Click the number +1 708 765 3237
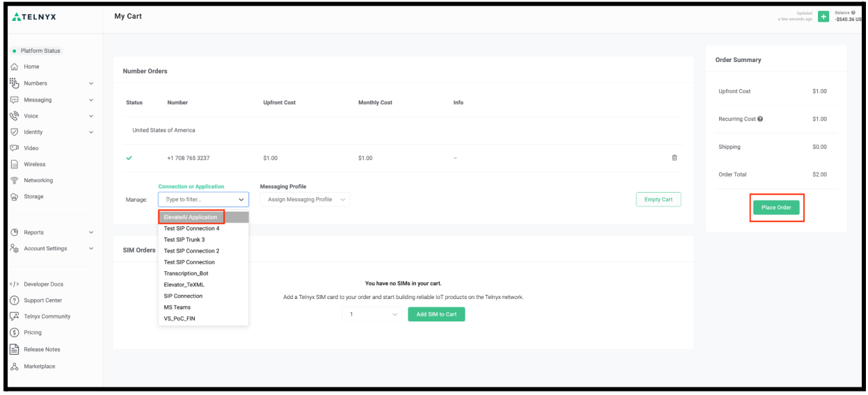 coord(188,158)
